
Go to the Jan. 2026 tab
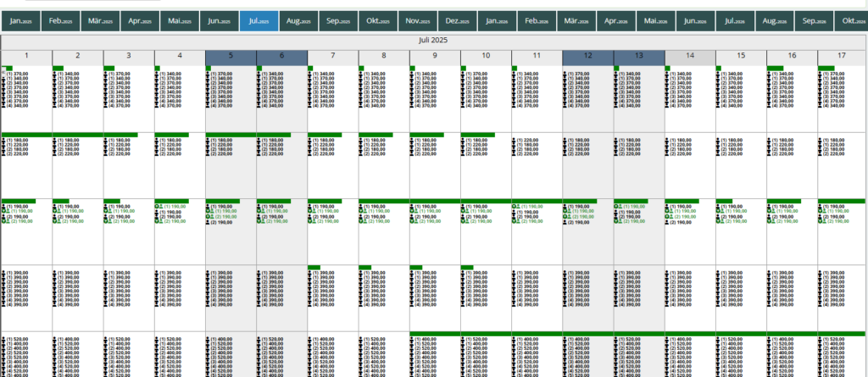(x=497, y=21)
